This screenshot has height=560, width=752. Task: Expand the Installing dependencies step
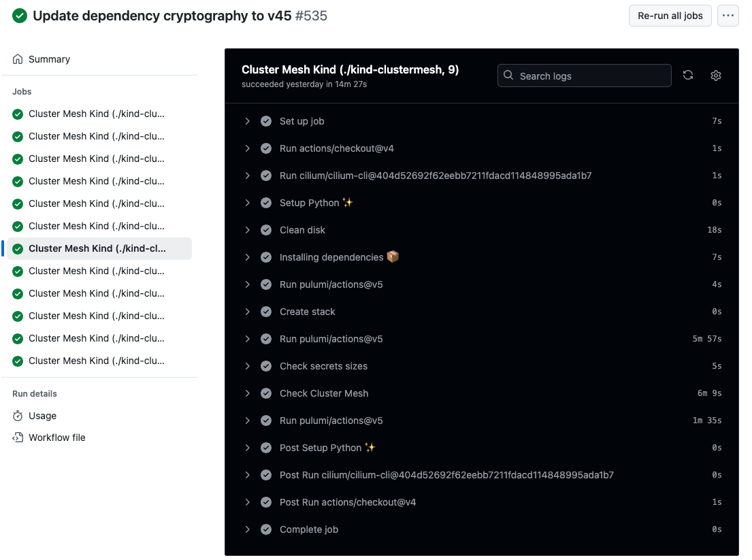[248, 257]
